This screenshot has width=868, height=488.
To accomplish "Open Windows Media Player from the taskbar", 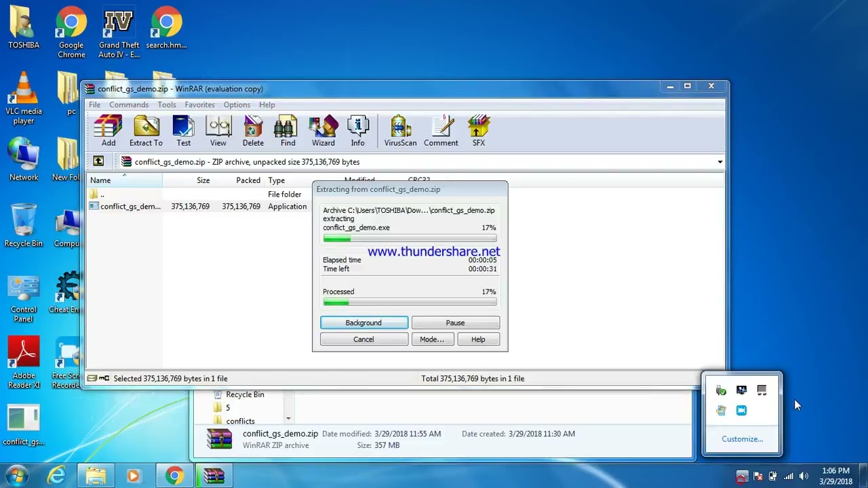I will tap(134, 476).
